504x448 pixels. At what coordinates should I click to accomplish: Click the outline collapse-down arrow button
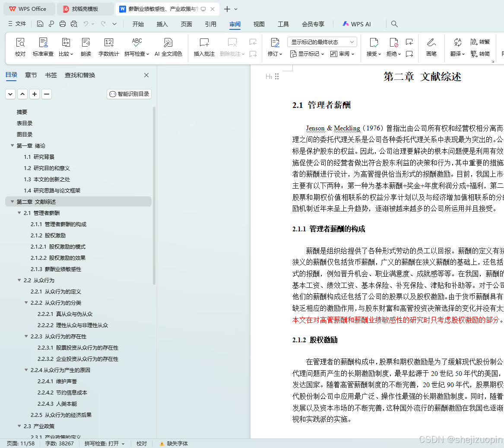click(x=10, y=94)
